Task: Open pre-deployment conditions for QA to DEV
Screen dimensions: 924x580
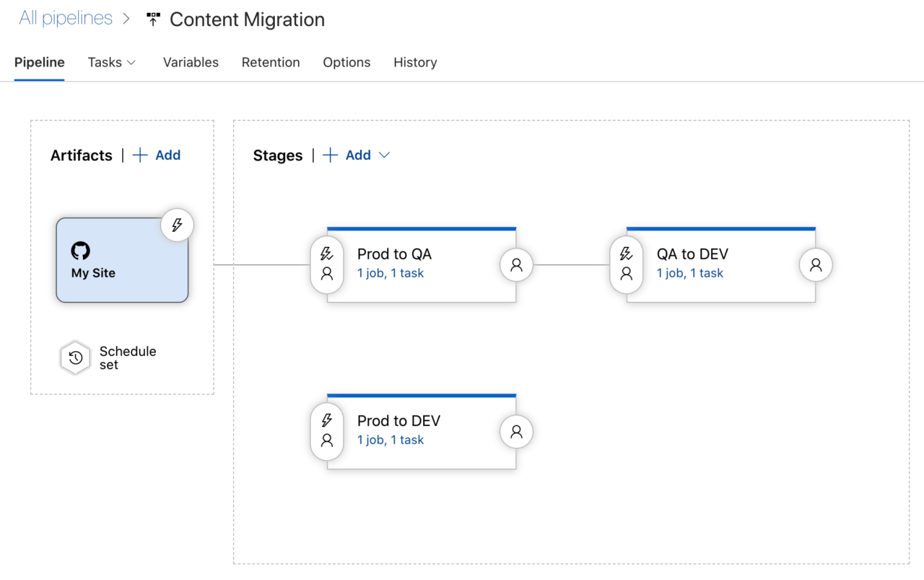Action: click(x=627, y=264)
